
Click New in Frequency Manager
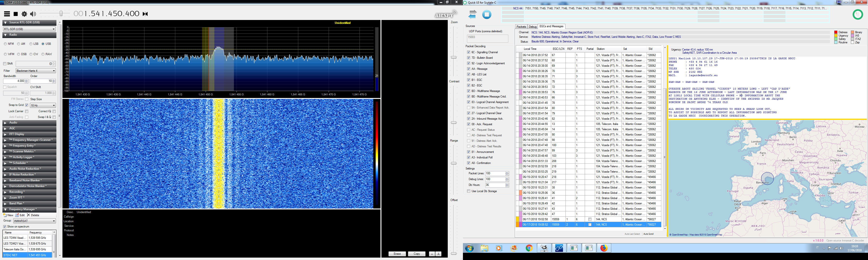pyautogui.click(x=8, y=215)
